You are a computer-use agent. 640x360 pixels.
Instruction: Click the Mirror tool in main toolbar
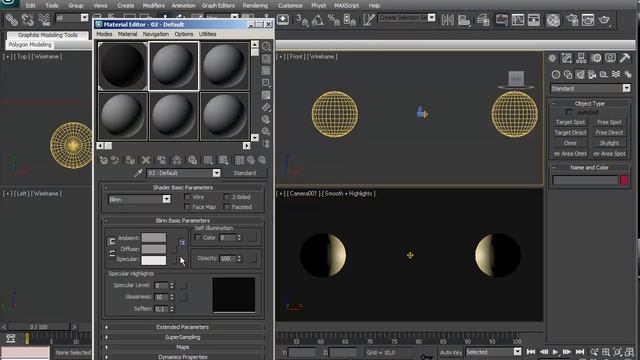447,20
